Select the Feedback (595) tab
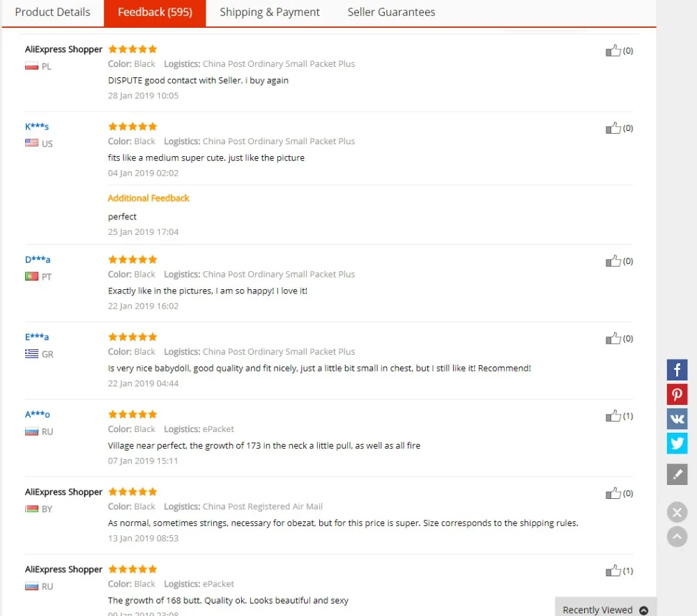 (x=155, y=13)
